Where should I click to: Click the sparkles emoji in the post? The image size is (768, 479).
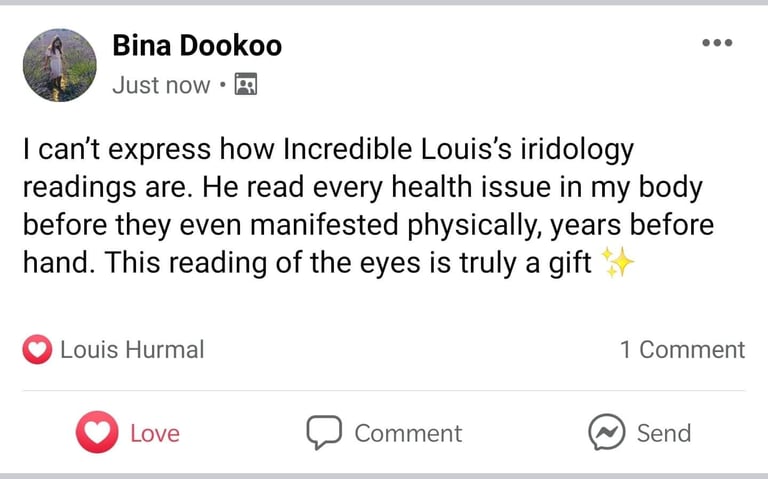pyautogui.click(x=619, y=263)
